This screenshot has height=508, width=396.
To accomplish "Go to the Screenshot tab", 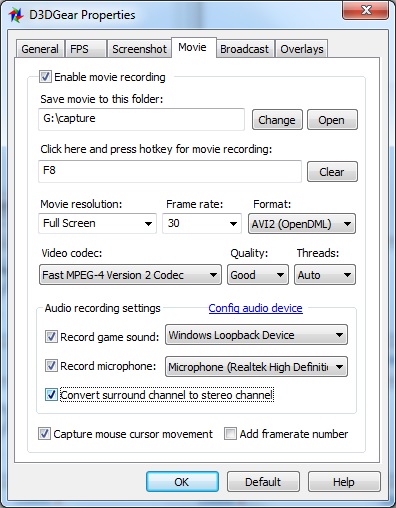I will tap(139, 49).
